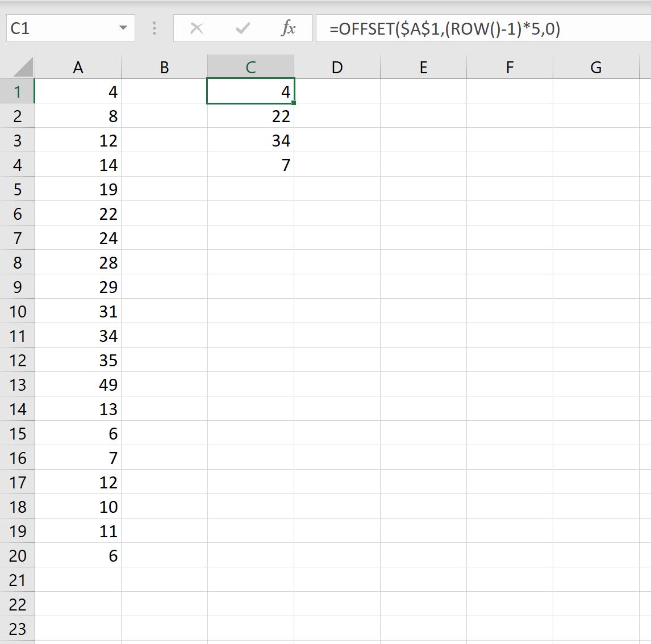
Task: Select cell A20 containing 6
Action: tap(78, 555)
